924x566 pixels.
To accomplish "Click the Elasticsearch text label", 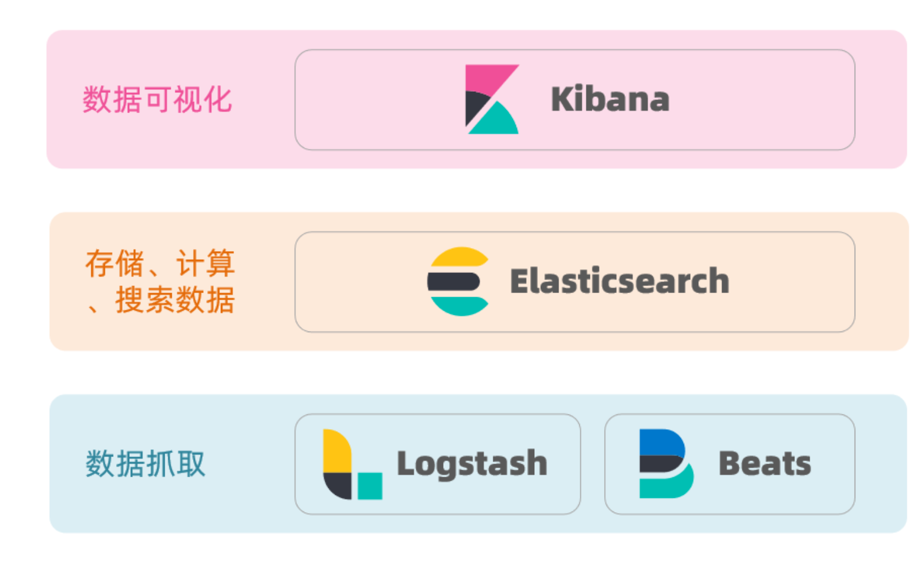I will point(620,281).
